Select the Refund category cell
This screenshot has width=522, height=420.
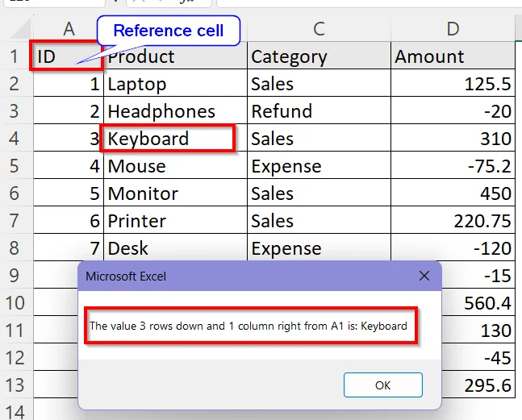[319, 110]
